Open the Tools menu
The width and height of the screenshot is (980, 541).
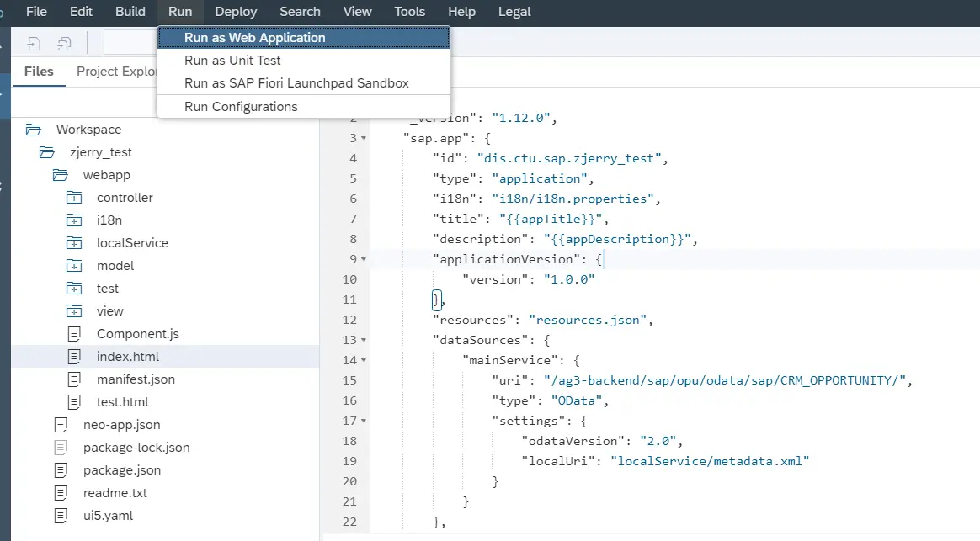(409, 11)
